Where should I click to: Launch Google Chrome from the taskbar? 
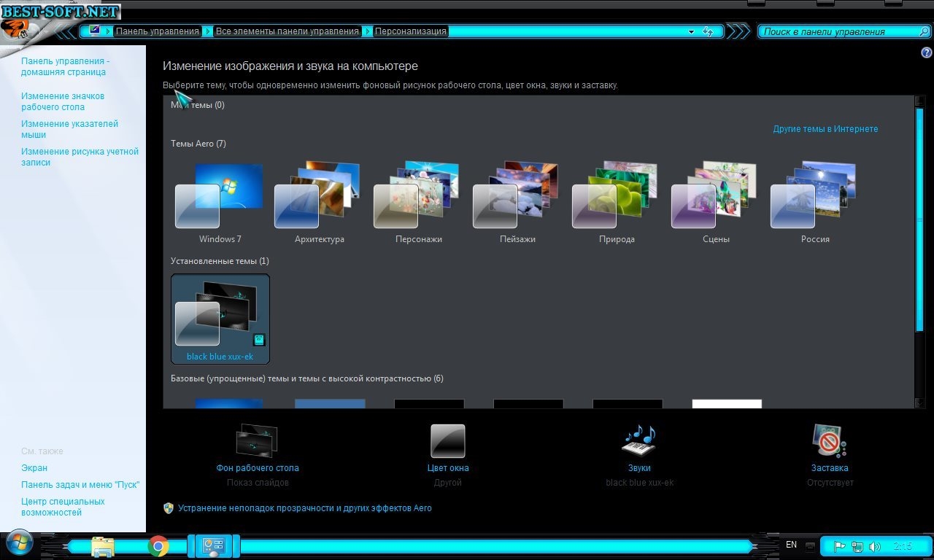[158, 546]
